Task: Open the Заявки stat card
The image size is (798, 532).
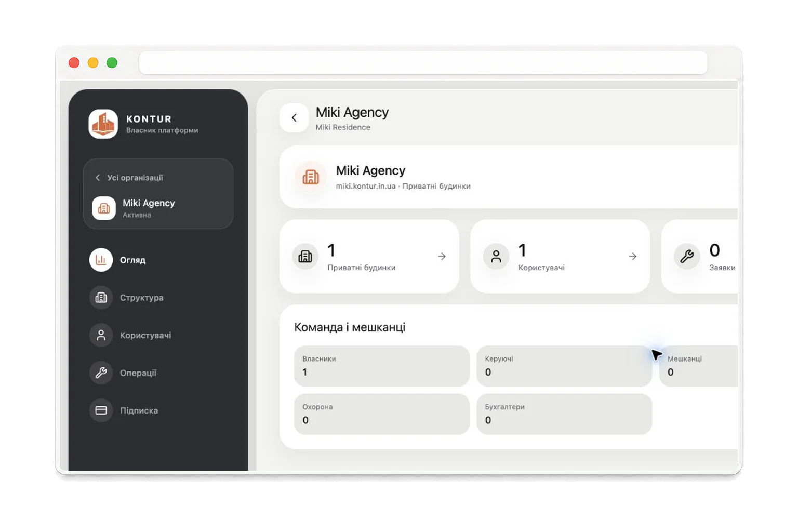Action: 699,256
